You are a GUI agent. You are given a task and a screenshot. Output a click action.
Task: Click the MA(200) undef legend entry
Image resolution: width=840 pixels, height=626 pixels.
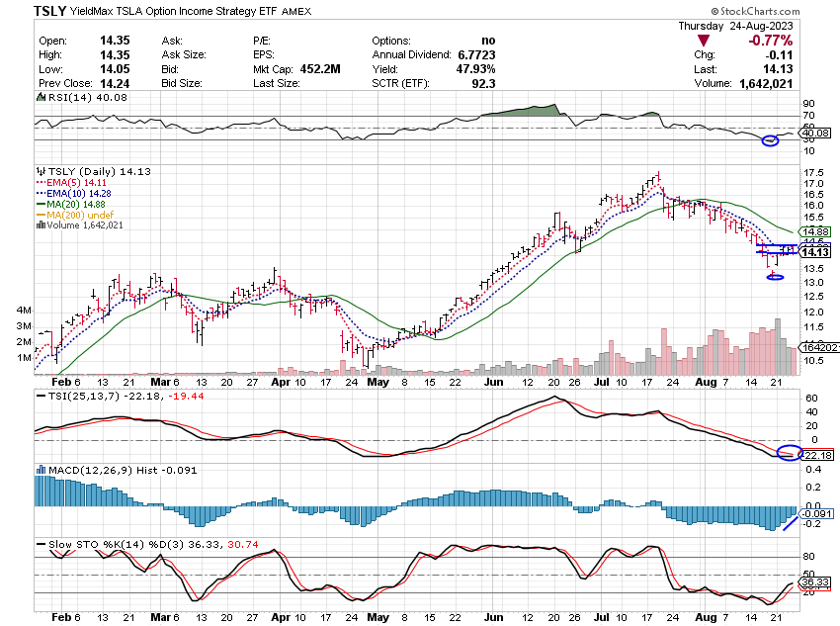click(x=80, y=215)
